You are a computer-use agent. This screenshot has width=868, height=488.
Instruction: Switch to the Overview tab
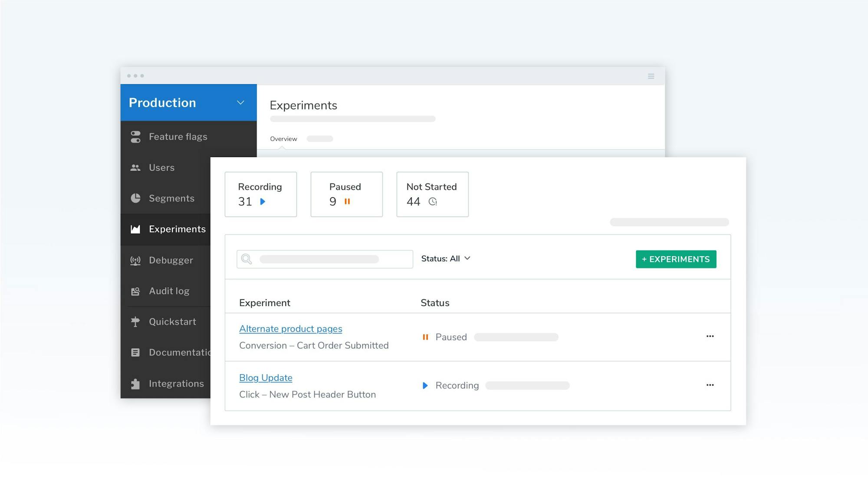(283, 138)
